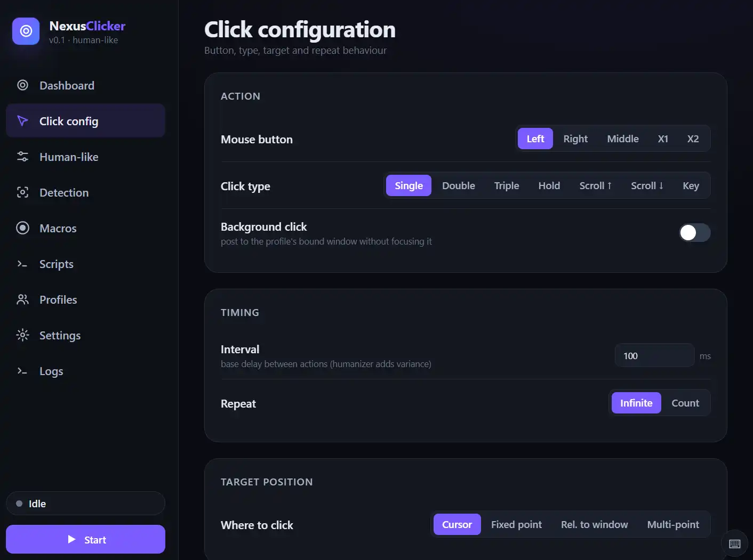
Task: Open the Settings page label
Action: click(x=60, y=335)
